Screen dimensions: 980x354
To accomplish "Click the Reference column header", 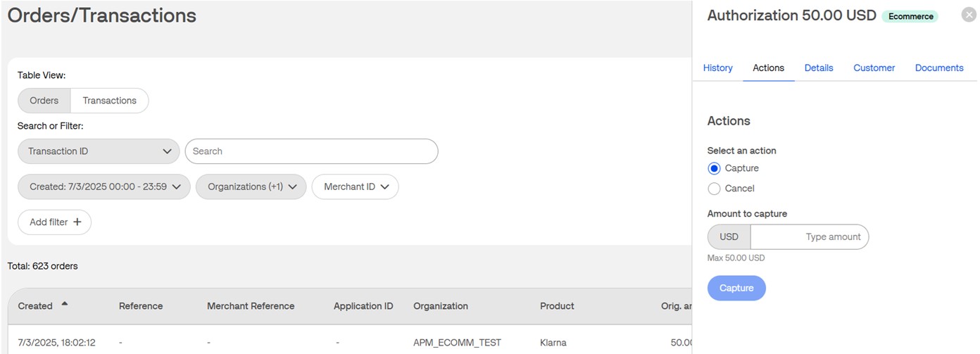I will pyautogui.click(x=141, y=306).
